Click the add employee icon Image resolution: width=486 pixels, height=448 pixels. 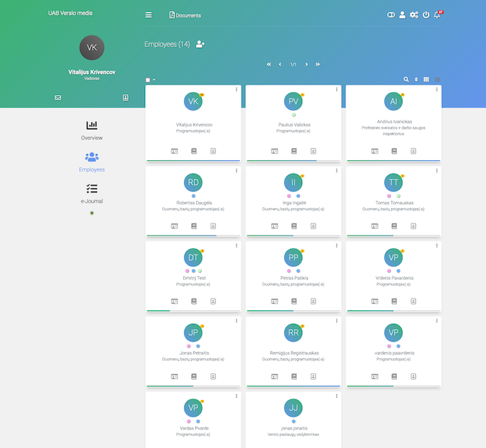click(200, 44)
